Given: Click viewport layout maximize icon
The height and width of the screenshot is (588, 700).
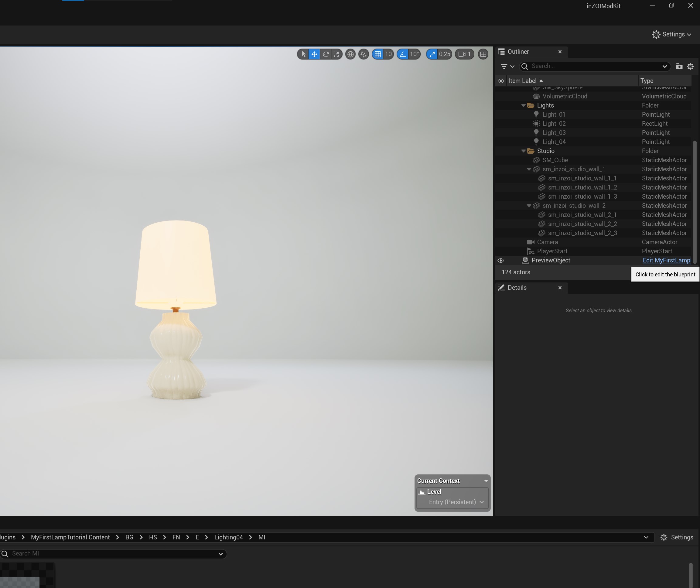Looking at the screenshot, I should pos(483,54).
